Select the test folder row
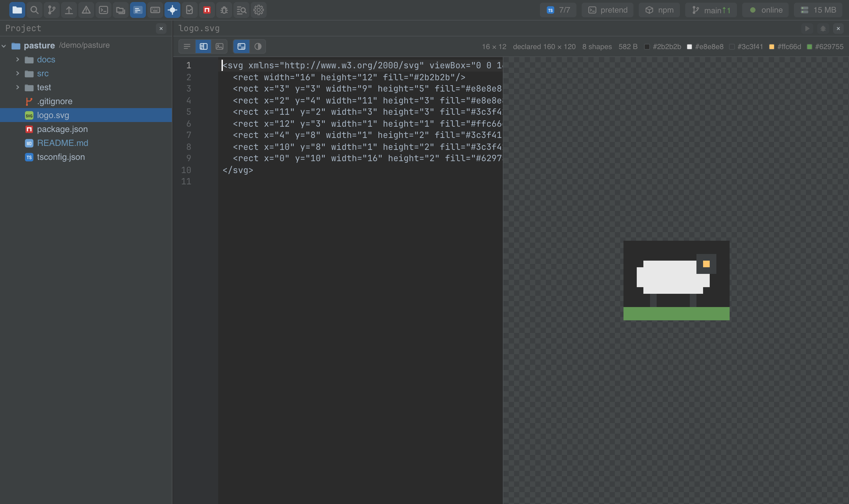Viewport: 849px width, 504px height. (x=86, y=87)
